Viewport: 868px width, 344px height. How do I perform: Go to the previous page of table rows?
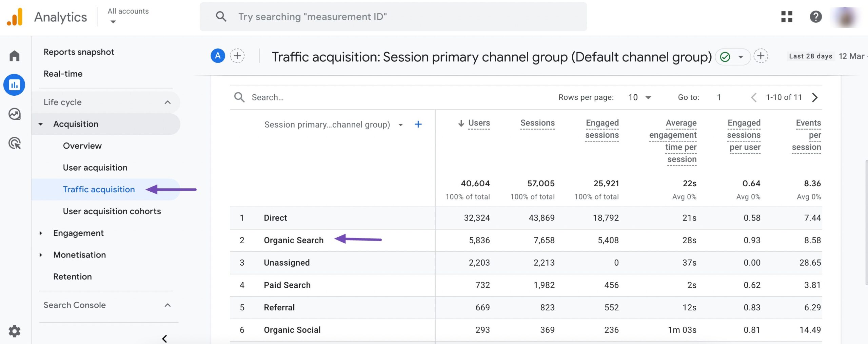click(753, 98)
